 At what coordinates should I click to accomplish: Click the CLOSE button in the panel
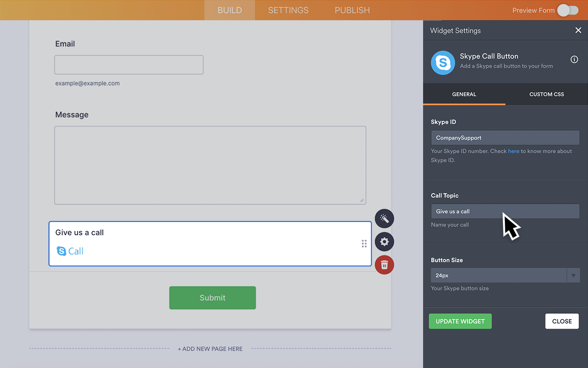(562, 321)
